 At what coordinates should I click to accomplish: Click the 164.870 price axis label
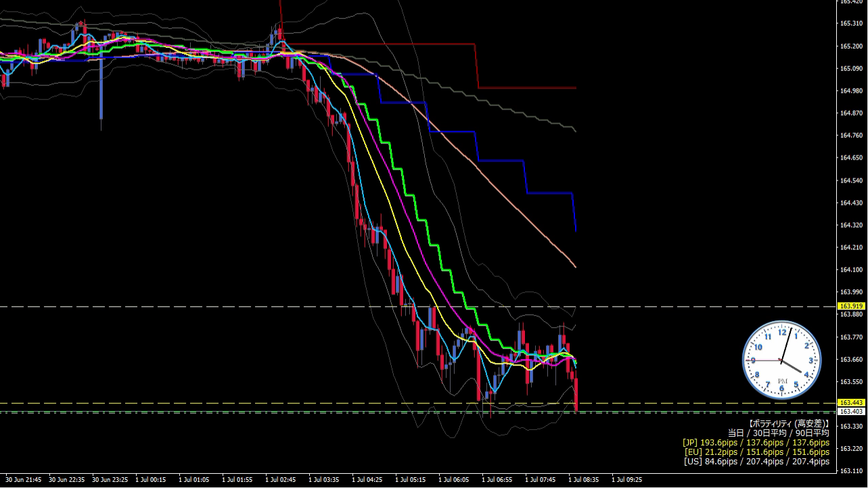(851, 113)
